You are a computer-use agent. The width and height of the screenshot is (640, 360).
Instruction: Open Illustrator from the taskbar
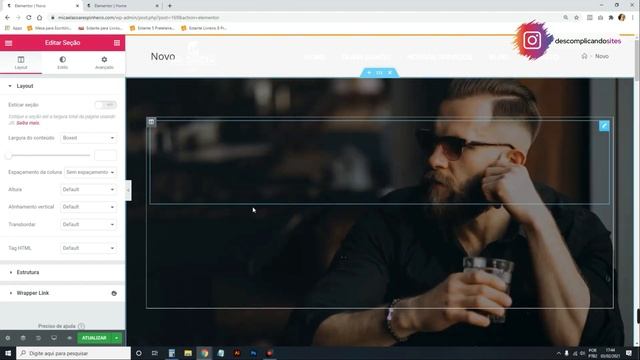click(x=237, y=353)
